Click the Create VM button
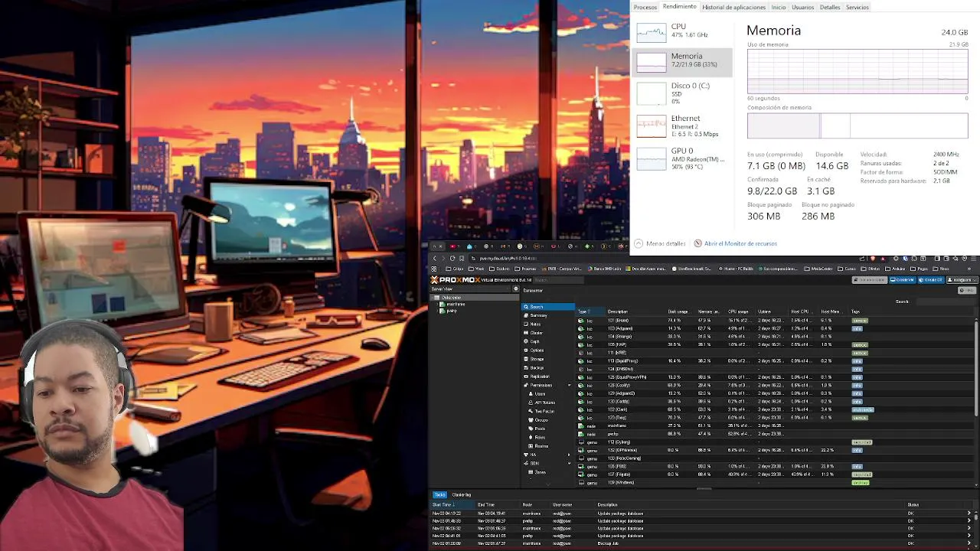The image size is (980, 551). [x=903, y=280]
